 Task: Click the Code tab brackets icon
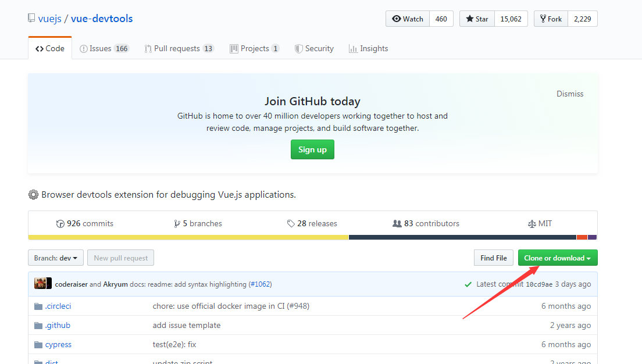point(40,49)
